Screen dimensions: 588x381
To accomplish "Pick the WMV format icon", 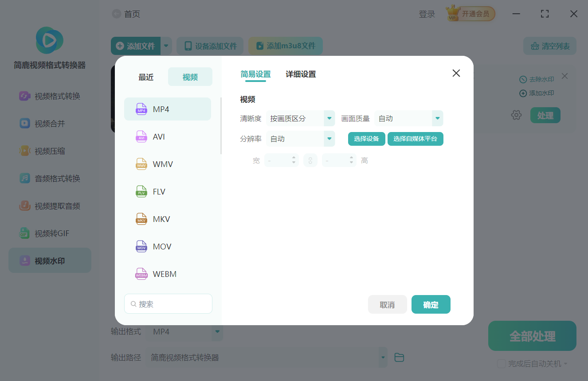I will (x=141, y=164).
